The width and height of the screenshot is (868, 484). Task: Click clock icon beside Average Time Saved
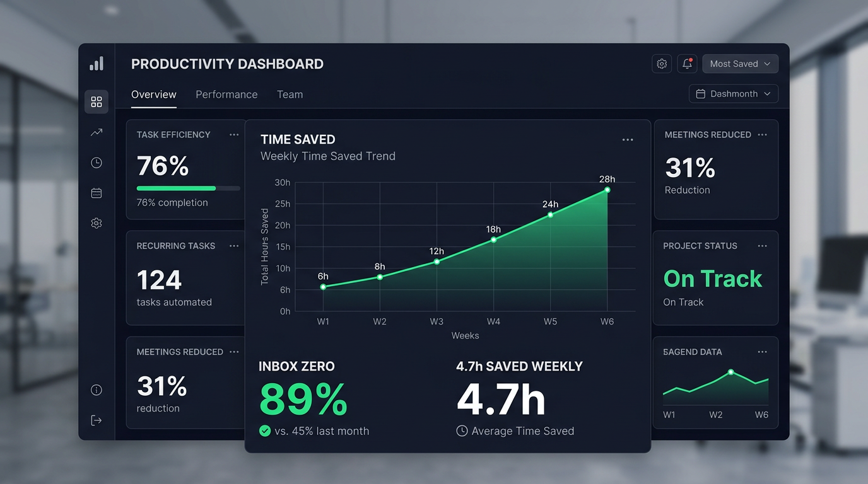(x=462, y=431)
